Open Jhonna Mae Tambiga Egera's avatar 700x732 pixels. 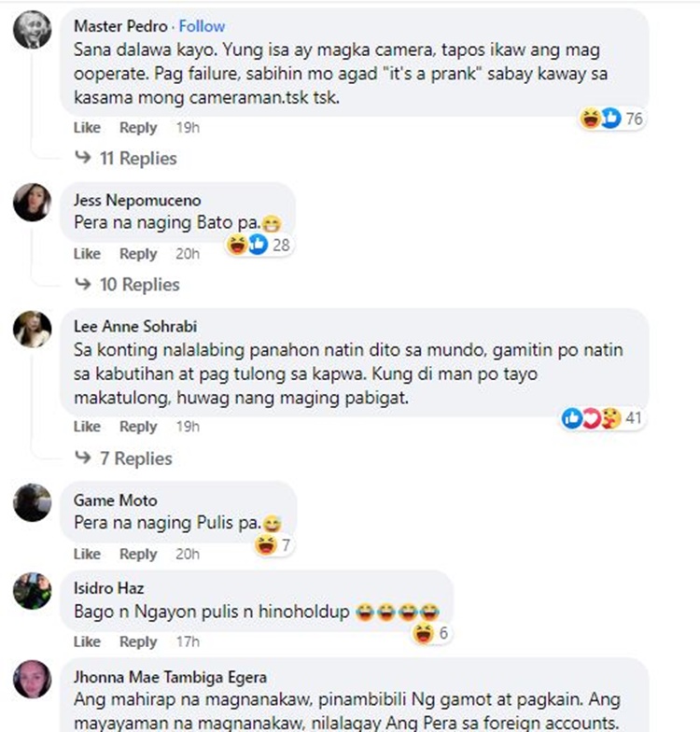click(32, 680)
